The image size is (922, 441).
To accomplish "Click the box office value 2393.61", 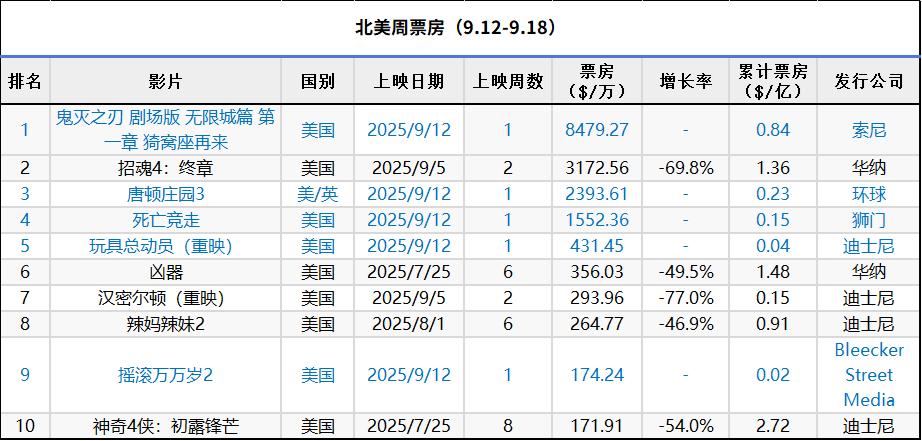I will click(x=597, y=194).
